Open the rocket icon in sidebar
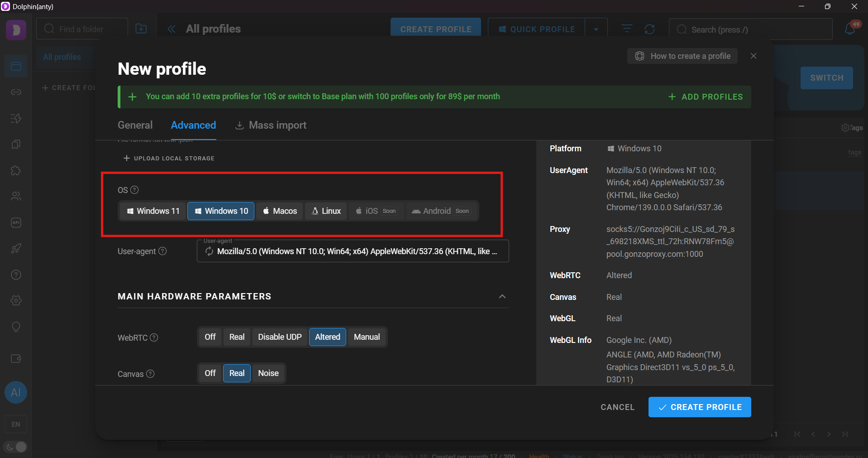The width and height of the screenshot is (868, 458). click(16, 249)
